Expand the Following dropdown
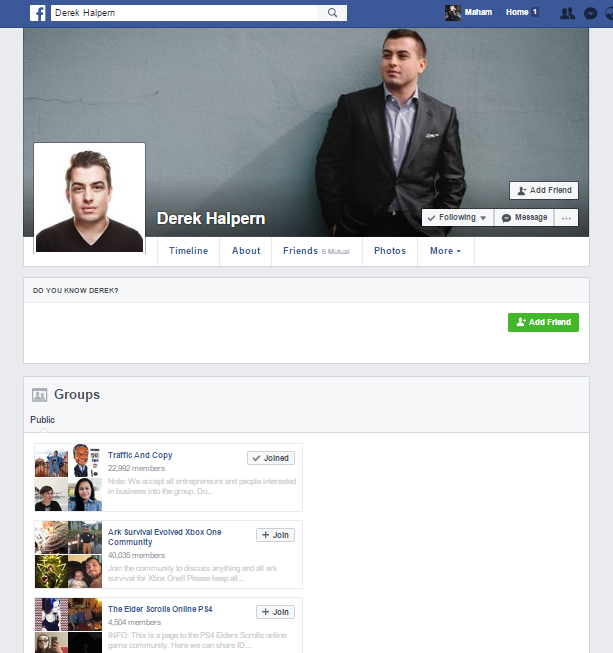The image size is (613, 653). point(457,218)
